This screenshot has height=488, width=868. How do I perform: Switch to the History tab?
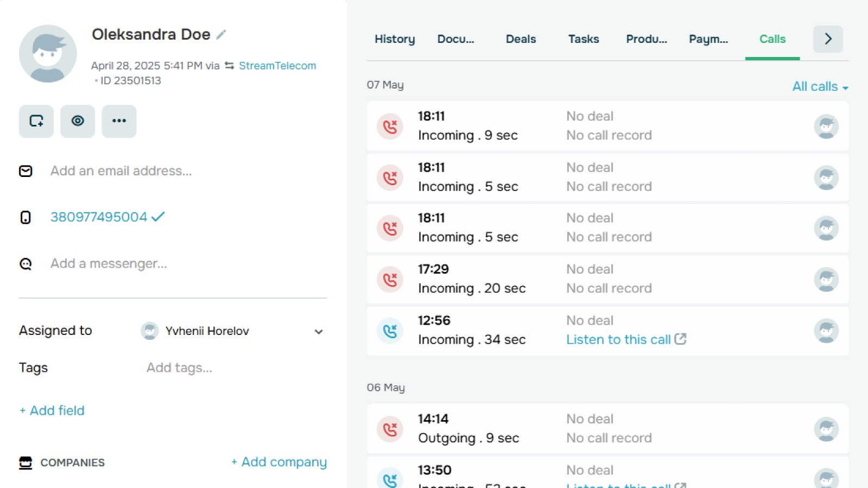click(x=395, y=39)
